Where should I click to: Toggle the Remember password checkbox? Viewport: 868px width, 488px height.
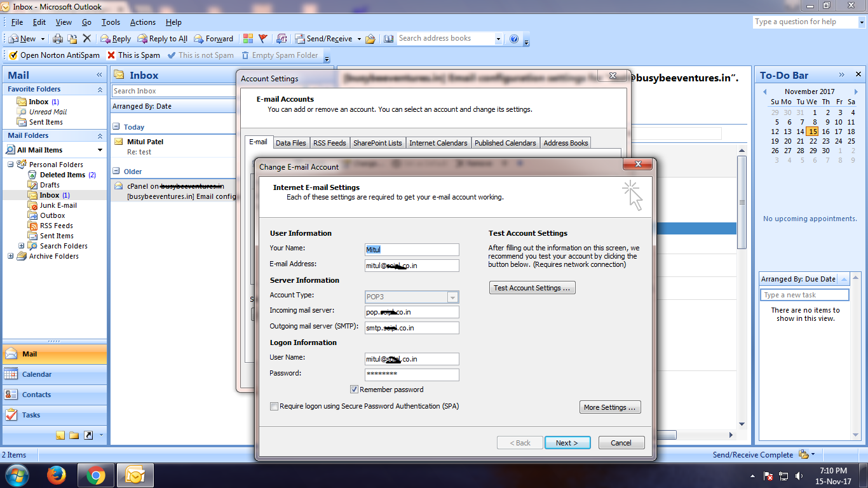click(x=354, y=390)
